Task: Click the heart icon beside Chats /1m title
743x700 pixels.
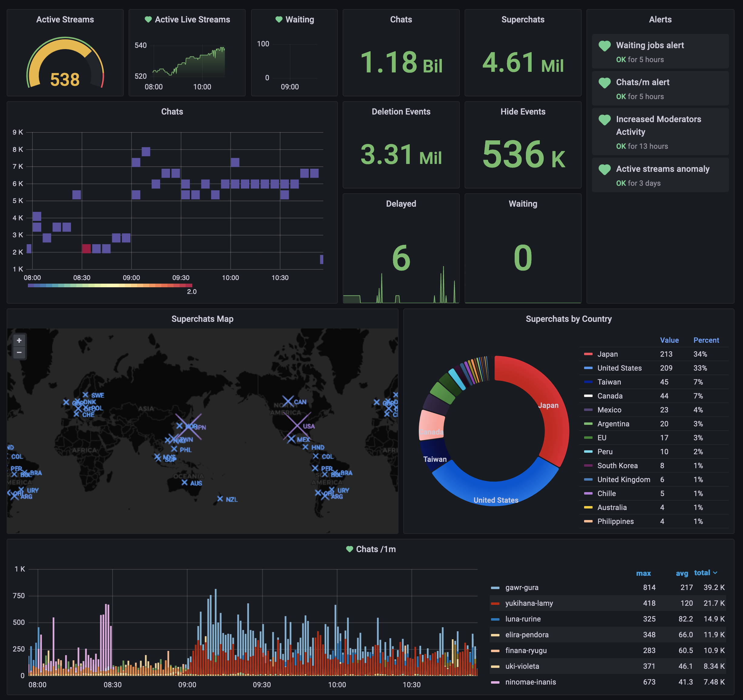Action: [x=349, y=549]
